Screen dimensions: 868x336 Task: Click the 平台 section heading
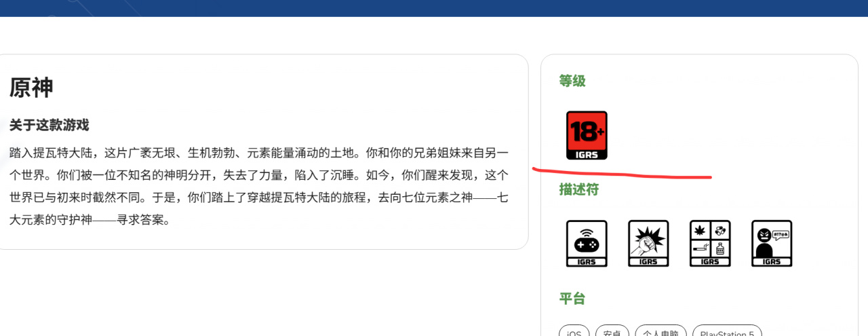coord(572,299)
